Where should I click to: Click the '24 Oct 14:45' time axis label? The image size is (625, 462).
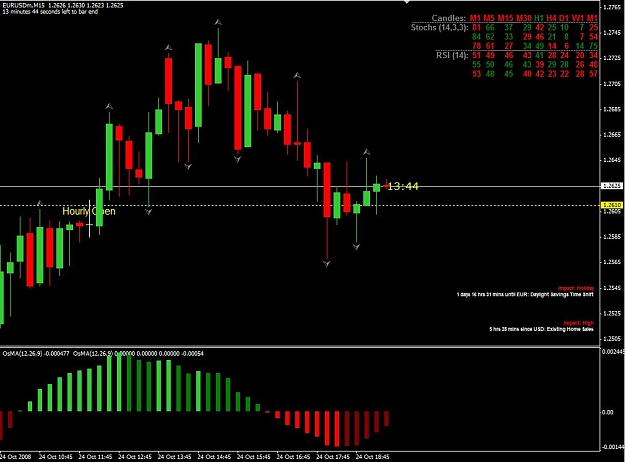(x=214, y=457)
